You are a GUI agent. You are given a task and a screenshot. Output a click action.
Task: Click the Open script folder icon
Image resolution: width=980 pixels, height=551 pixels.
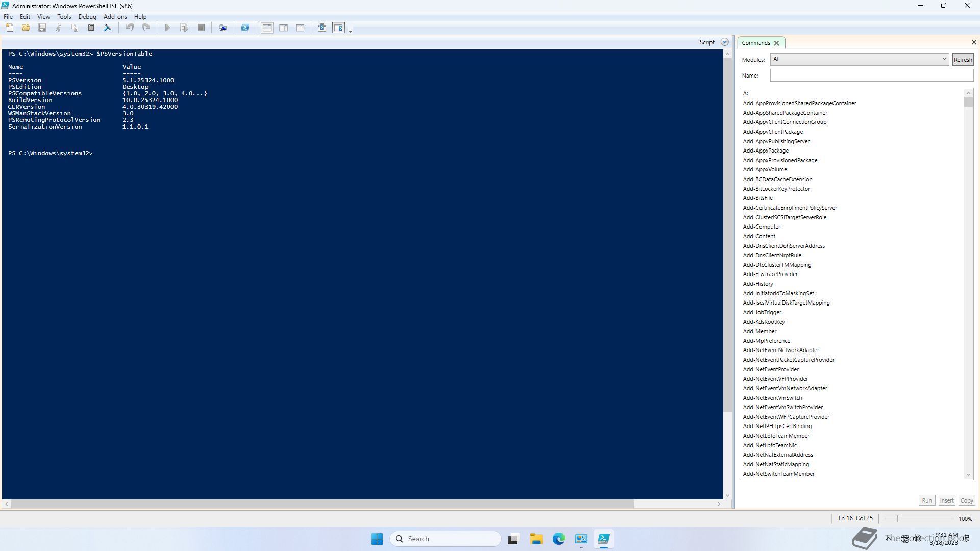click(x=26, y=28)
